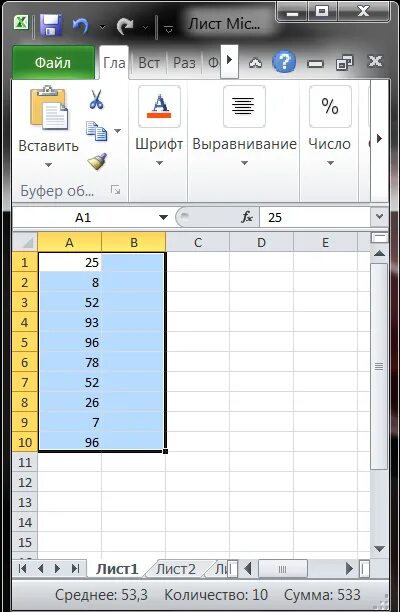Select row 5 header
Image resolution: width=400 pixels, height=612 pixels.
pyautogui.click(x=25, y=343)
